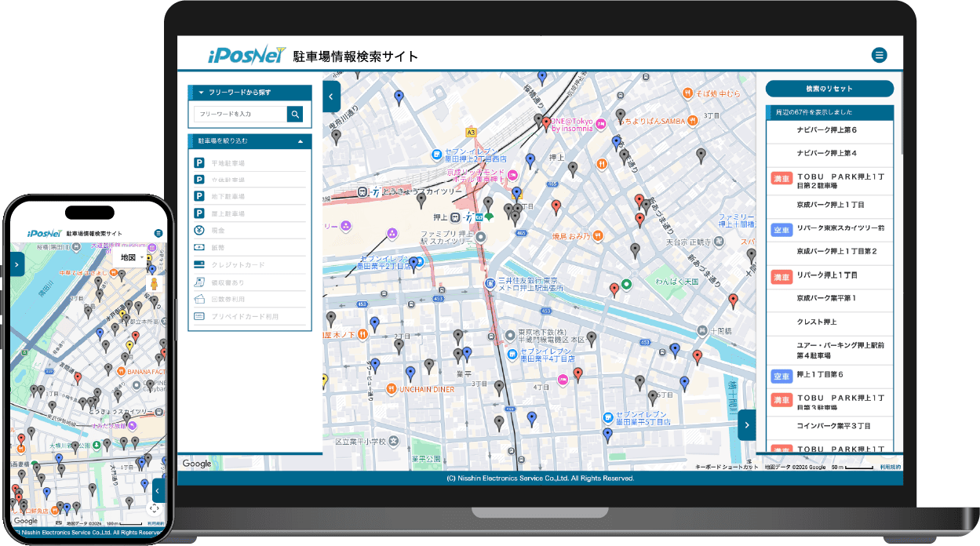Click the blue 空車 badge beside 押上1丁目第6
The height and width of the screenshot is (546, 980).
click(x=782, y=375)
